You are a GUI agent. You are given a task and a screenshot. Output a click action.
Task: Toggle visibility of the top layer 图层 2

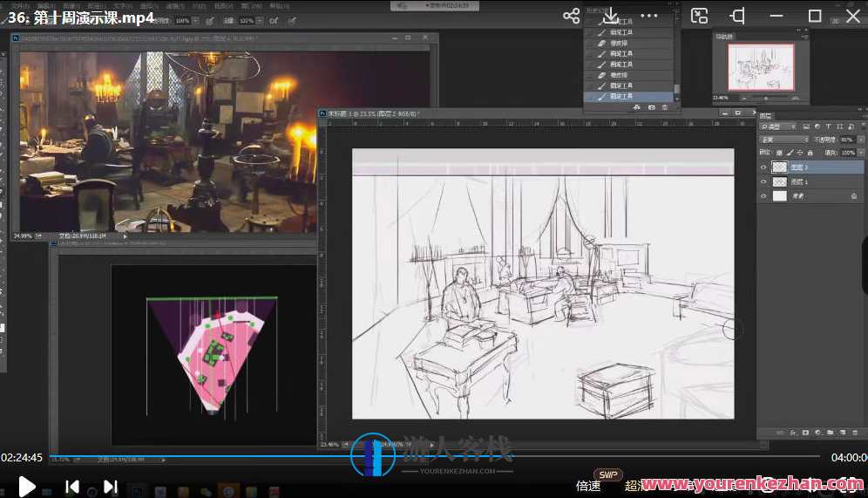[x=763, y=167]
